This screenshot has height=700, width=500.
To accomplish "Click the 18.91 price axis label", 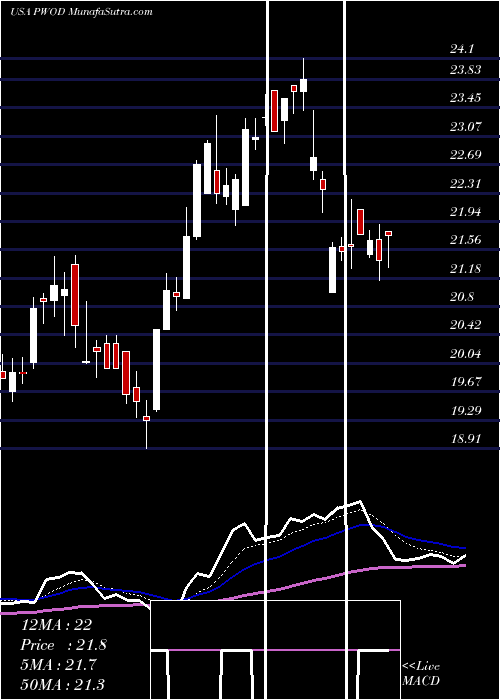I will tap(466, 439).
